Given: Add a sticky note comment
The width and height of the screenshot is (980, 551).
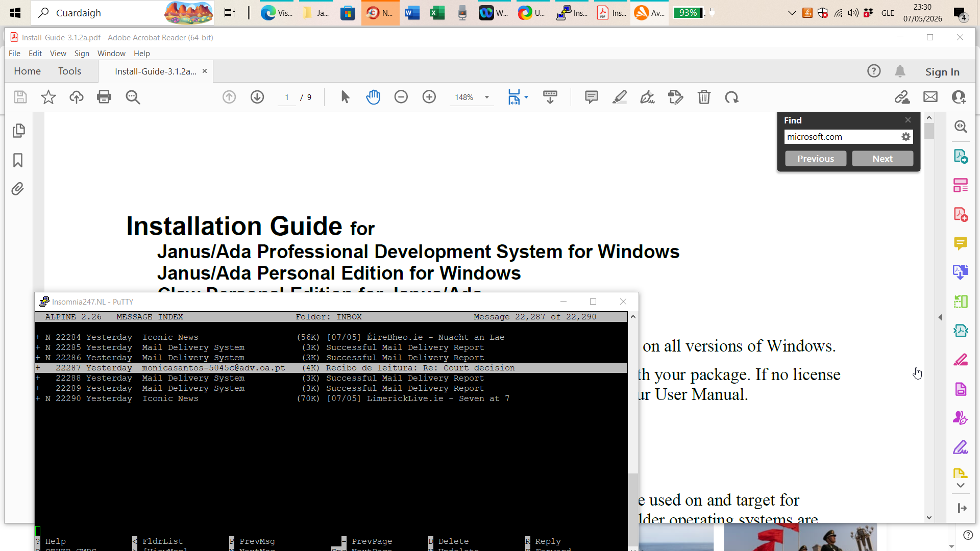Looking at the screenshot, I should coord(592,97).
